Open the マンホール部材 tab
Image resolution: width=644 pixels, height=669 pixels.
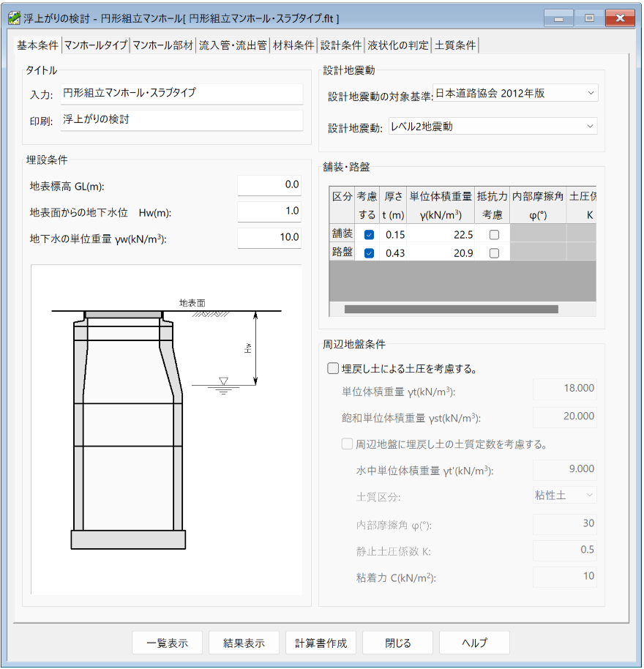coord(162,45)
